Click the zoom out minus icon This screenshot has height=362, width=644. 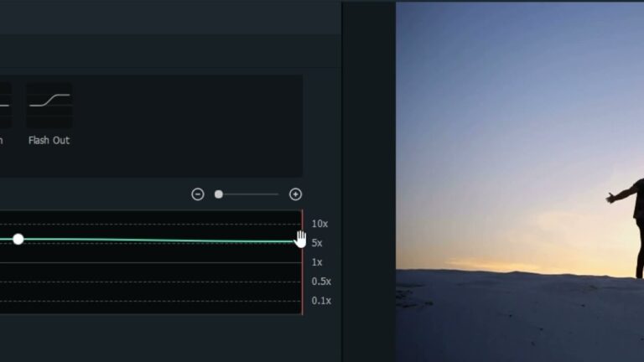[x=198, y=194]
